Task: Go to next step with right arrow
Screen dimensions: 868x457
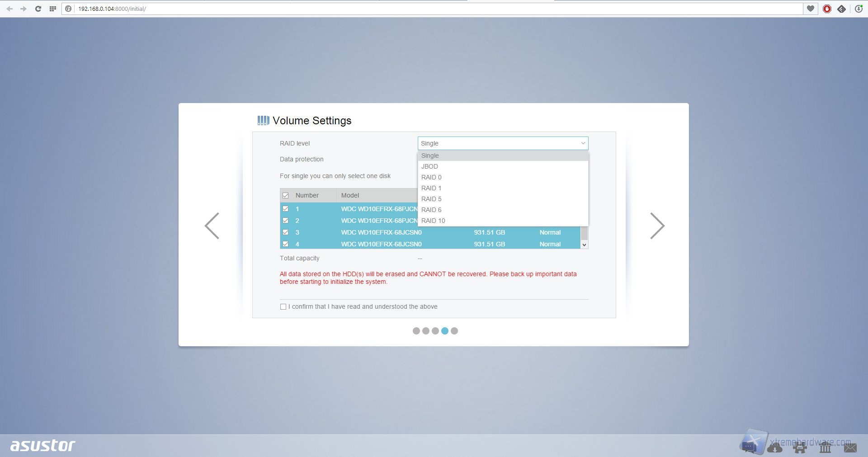Action: pos(657,226)
